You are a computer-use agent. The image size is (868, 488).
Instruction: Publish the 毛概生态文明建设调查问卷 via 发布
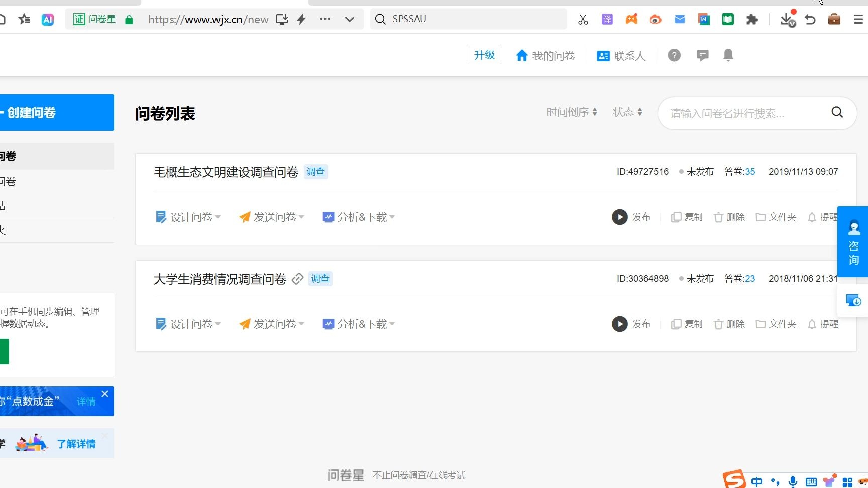632,217
